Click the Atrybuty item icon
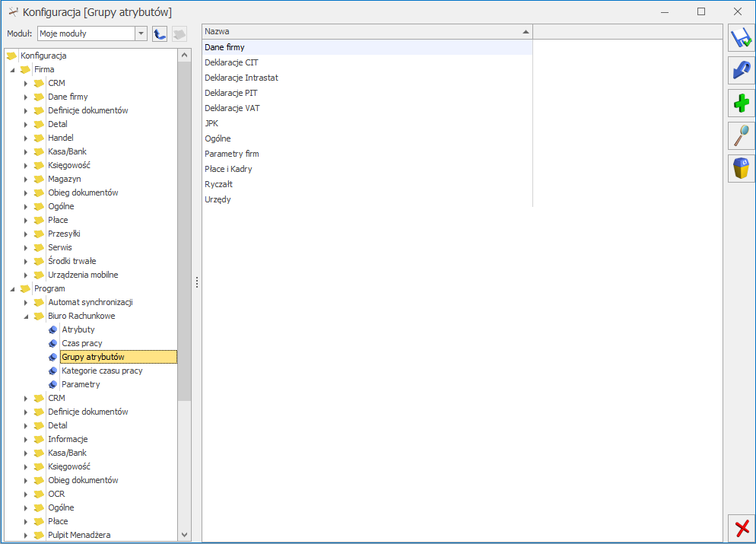The width and height of the screenshot is (756, 544). 53,330
